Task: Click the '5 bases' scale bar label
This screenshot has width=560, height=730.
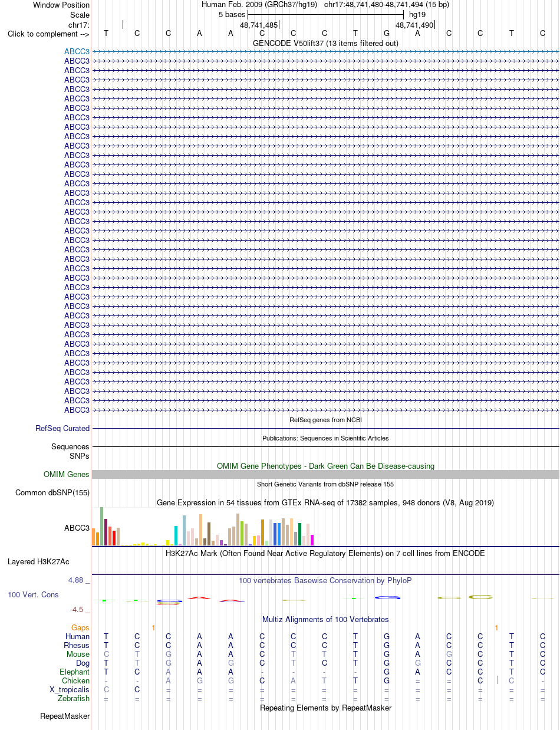Action: pyautogui.click(x=232, y=14)
